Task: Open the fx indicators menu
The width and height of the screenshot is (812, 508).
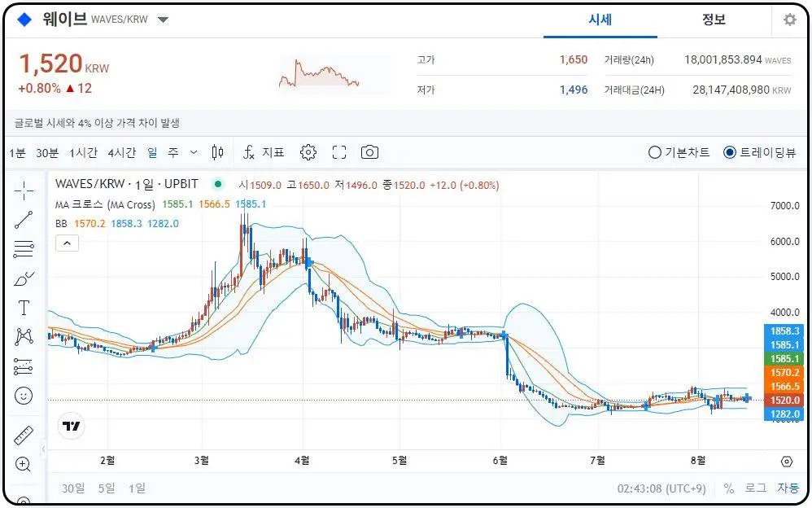Action: tap(249, 152)
